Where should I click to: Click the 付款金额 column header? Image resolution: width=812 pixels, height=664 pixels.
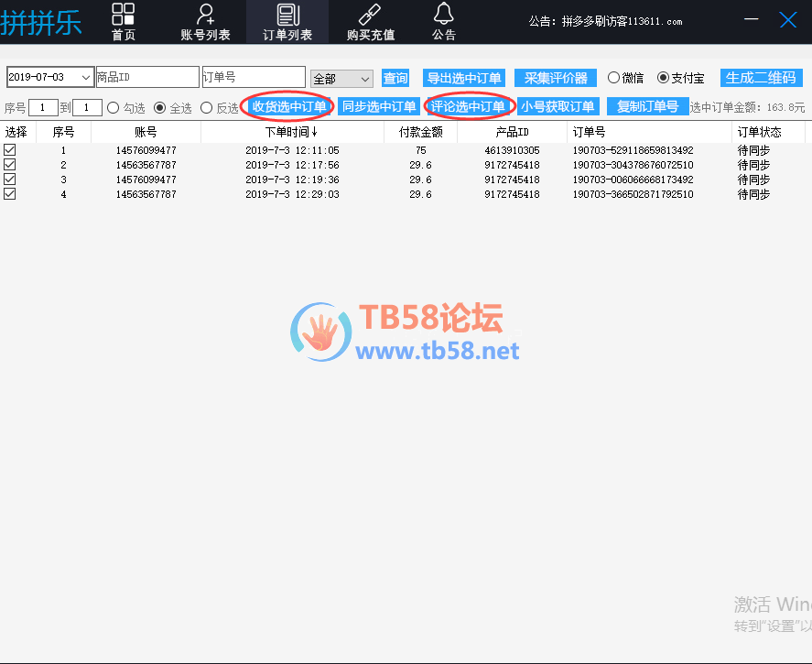click(420, 132)
